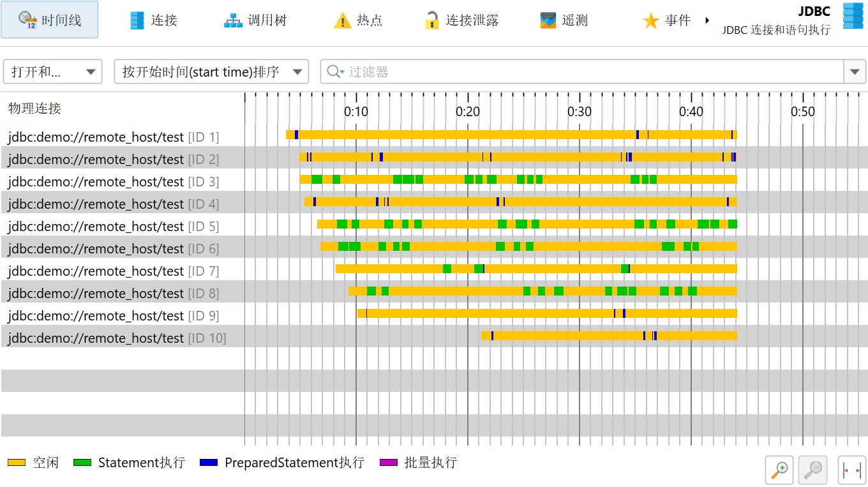Select connection row [ID 2]
The image size is (868, 487).
[x=434, y=159]
